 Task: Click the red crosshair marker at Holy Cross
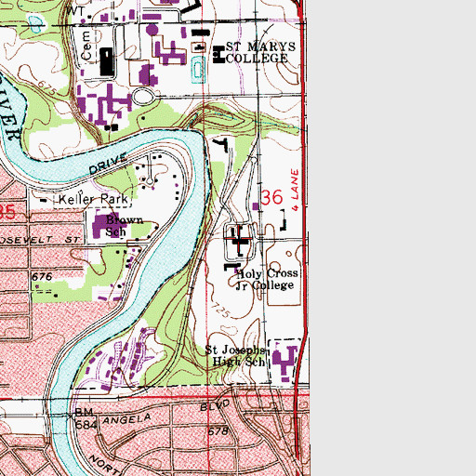[239, 238]
